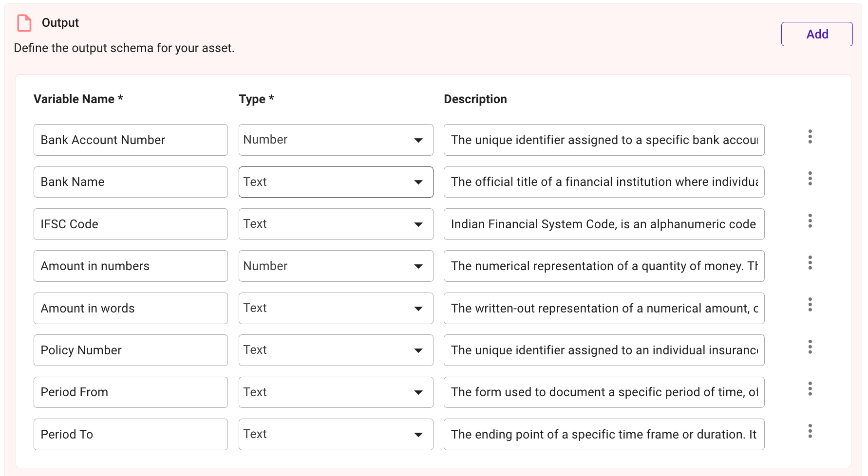
Task: Click description field starting 'The unique identifier assigned to a specific bank'
Action: coord(604,140)
